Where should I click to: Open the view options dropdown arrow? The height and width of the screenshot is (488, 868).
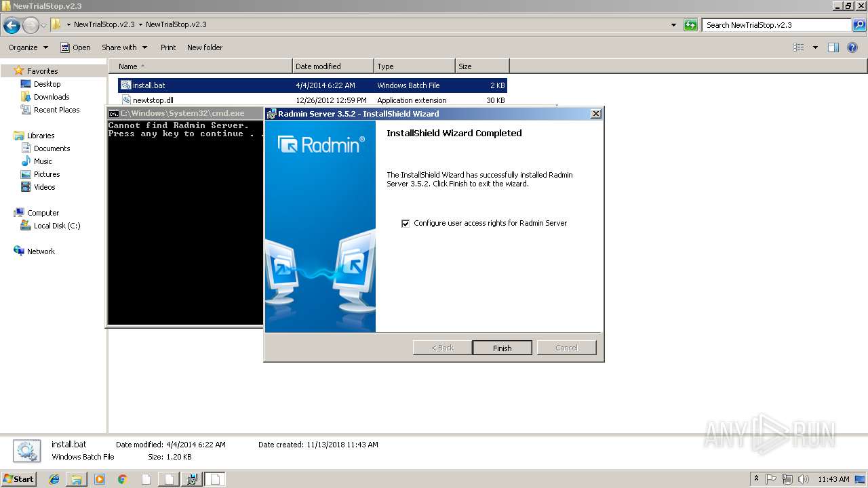click(x=815, y=47)
